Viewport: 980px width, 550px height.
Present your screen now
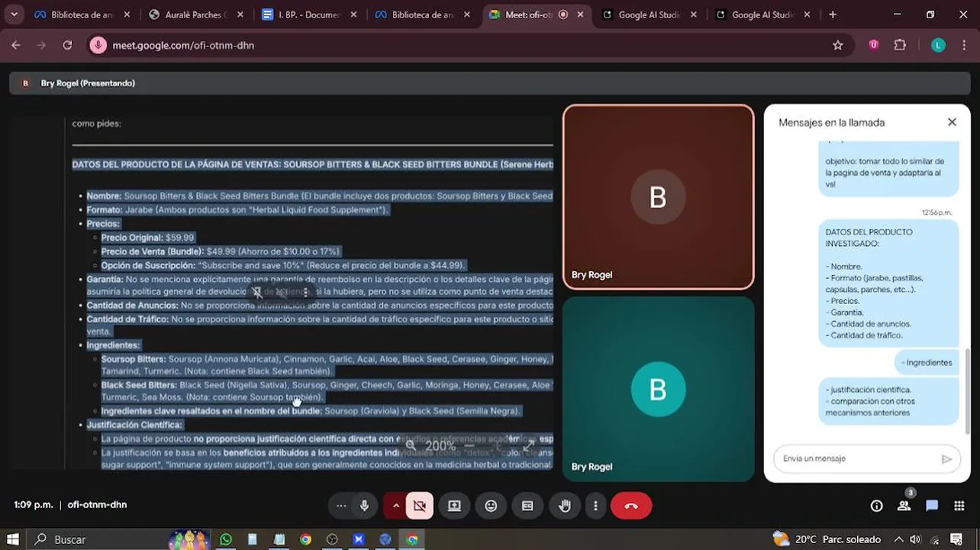coord(454,506)
